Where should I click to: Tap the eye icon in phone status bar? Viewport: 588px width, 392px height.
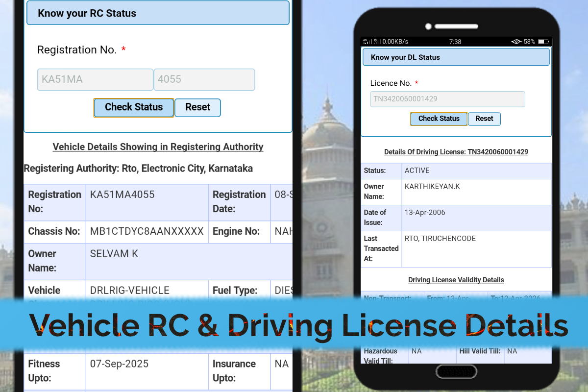click(516, 42)
